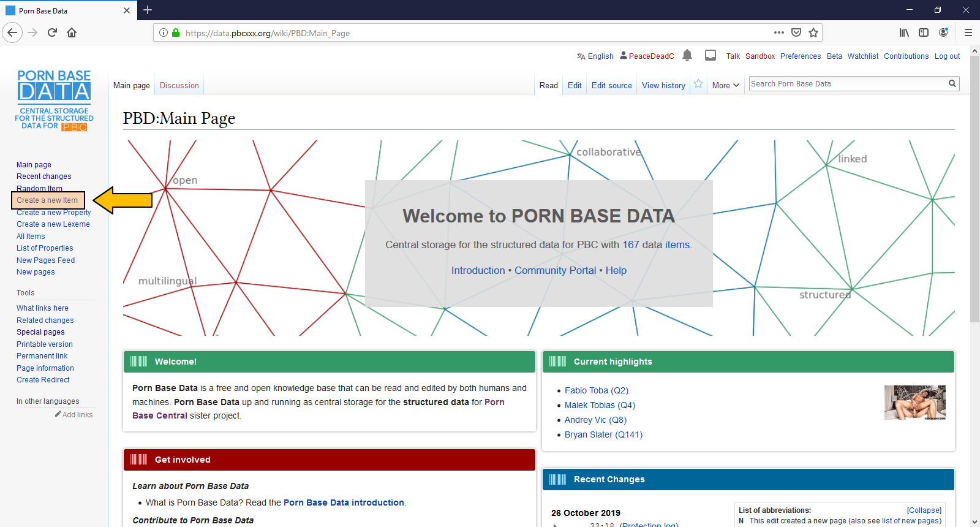Open the notices inbox tray icon
Image resolution: width=980 pixels, height=527 pixels.
point(710,55)
